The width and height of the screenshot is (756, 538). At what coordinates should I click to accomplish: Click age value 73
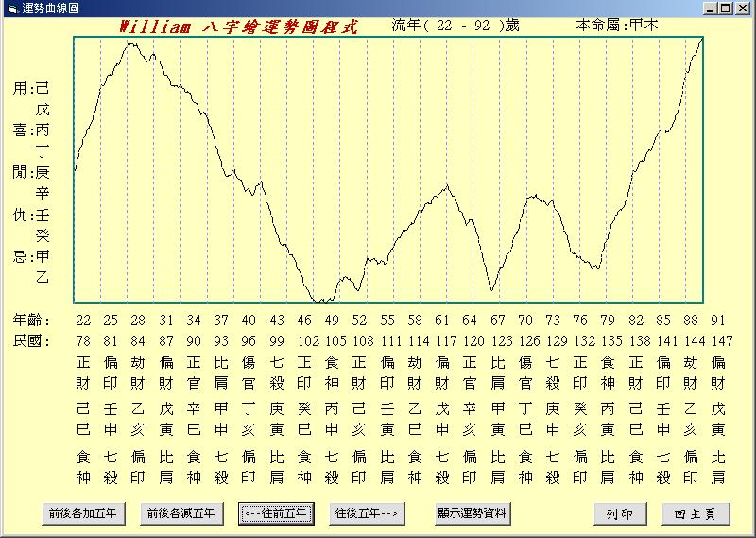(x=553, y=321)
